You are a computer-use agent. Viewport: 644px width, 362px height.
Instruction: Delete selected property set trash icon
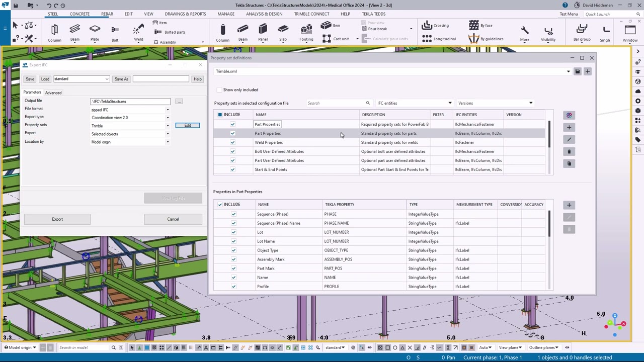tap(569, 151)
